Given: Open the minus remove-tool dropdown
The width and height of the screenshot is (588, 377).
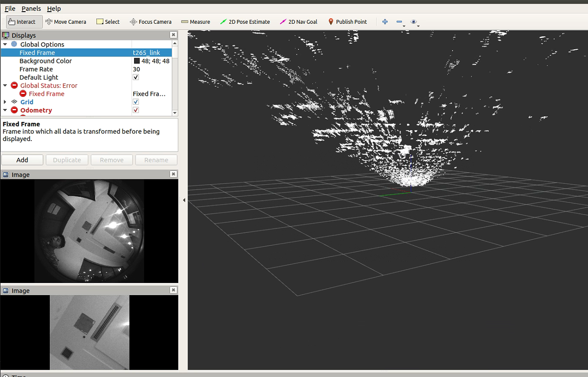Looking at the screenshot, I should click(400, 22).
